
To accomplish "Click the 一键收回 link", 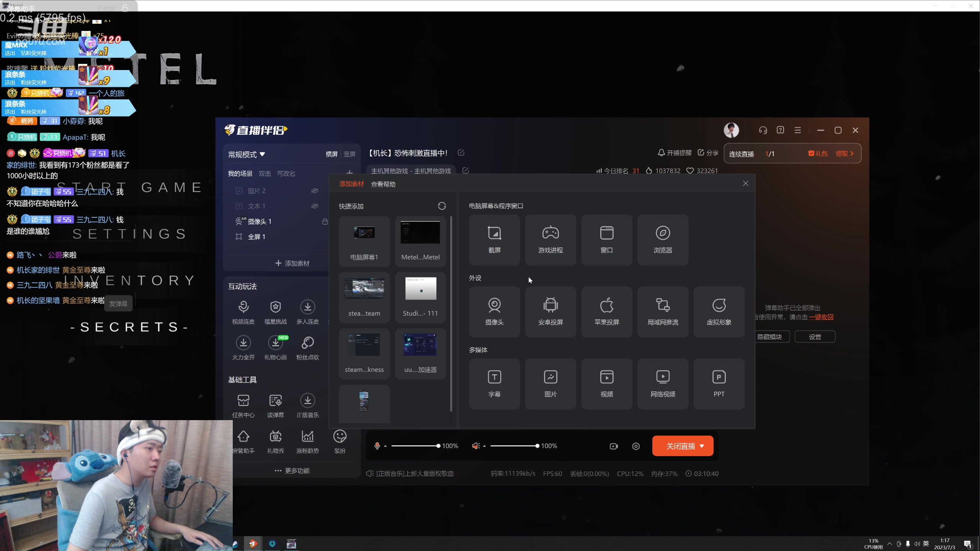I will point(821,317).
